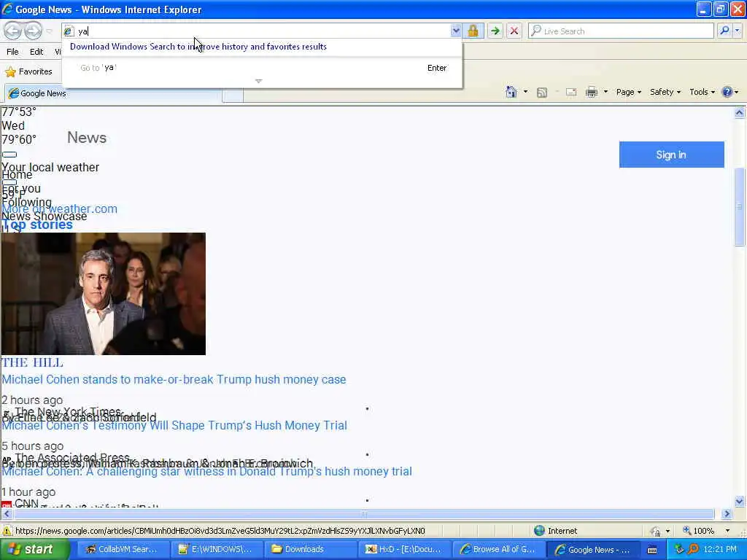Screen dimensions: 747x560
Task: Click THE HILL source logo
Action: point(32,363)
